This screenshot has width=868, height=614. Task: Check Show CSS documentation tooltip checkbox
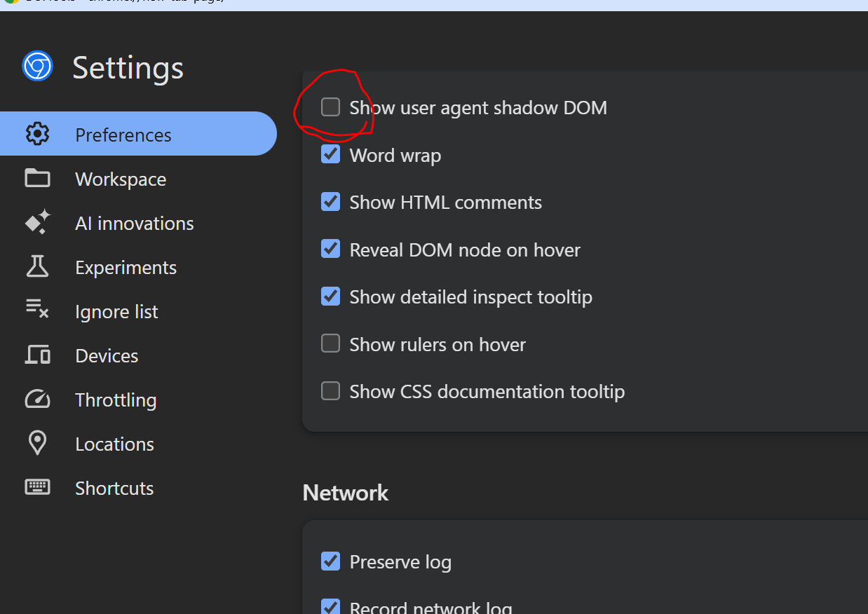click(330, 390)
